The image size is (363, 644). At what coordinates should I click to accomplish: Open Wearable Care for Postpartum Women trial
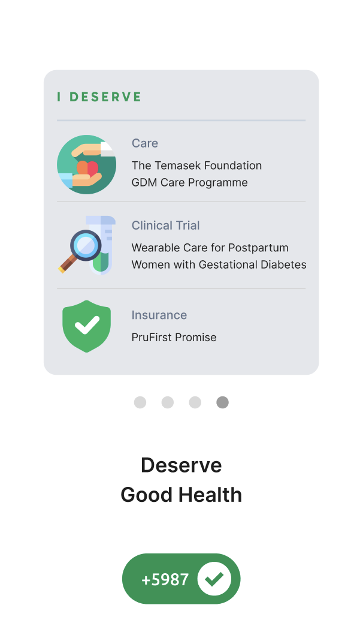click(x=219, y=256)
